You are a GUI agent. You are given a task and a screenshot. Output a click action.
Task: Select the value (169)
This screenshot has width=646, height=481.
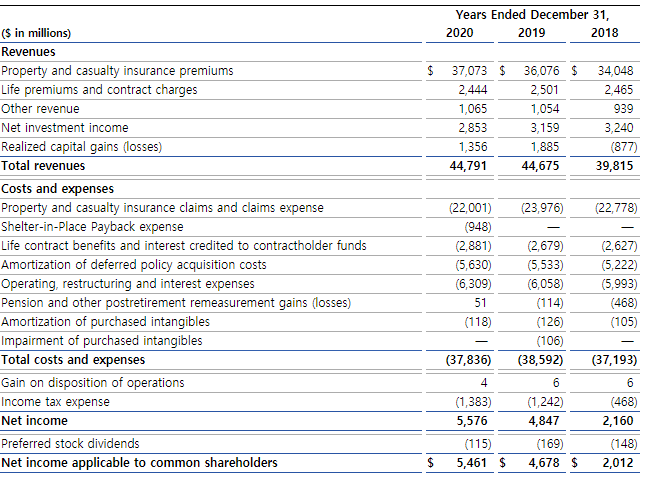[550, 444]
